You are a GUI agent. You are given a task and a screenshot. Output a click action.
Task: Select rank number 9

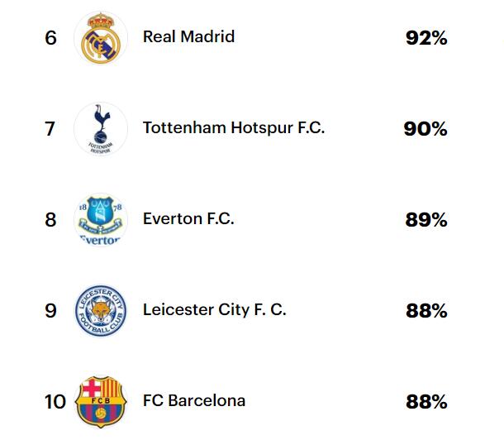coord(50,311)
